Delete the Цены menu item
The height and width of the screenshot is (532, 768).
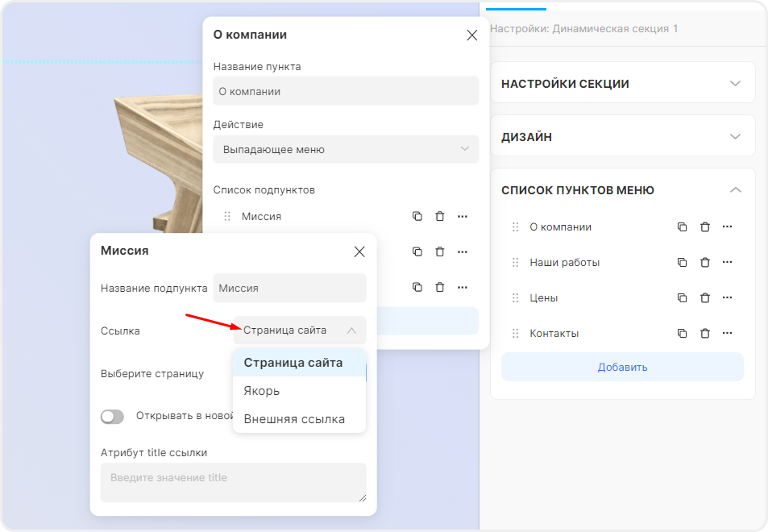(705, 298)
